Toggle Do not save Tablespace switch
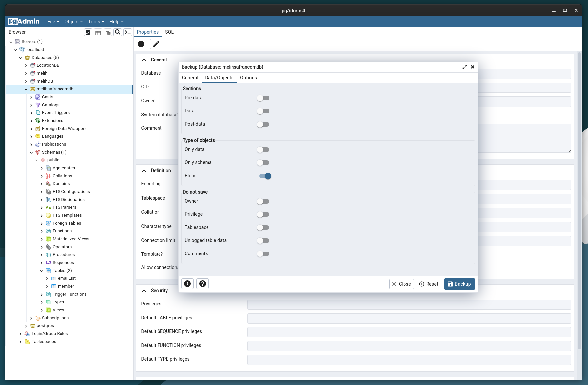 click(x=263, y=228)
